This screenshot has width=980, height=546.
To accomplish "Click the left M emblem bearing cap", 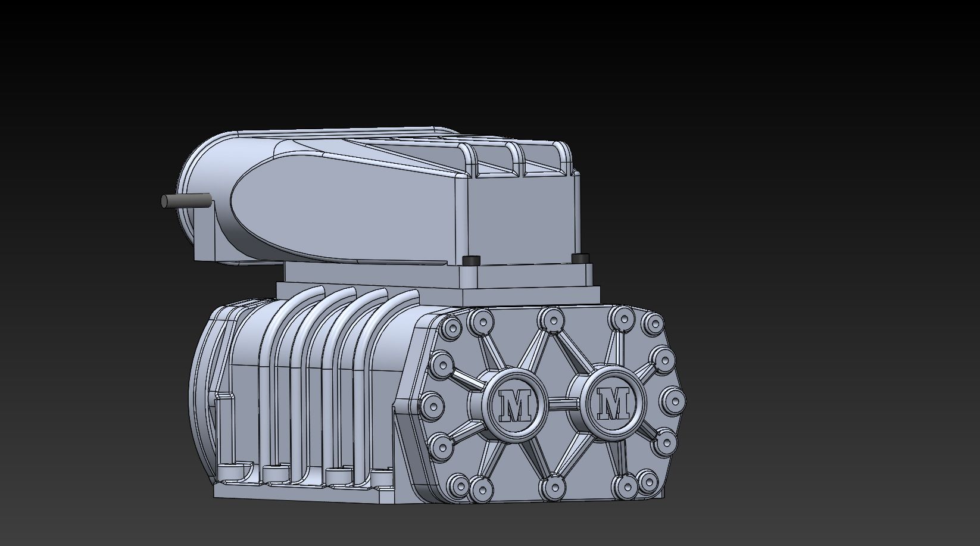I will coord(516,405).
